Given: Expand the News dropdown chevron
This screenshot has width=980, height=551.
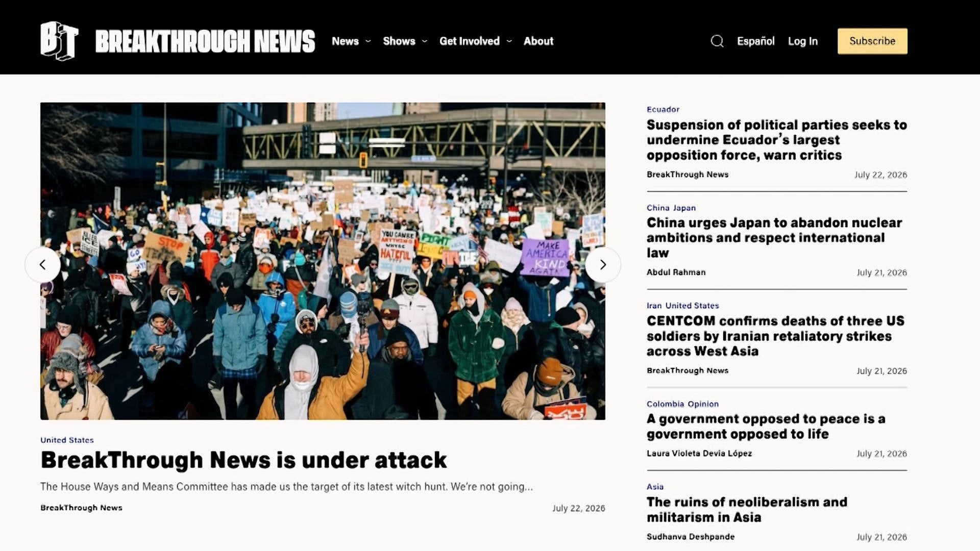Looking at the screenshot, I should 368,41.
